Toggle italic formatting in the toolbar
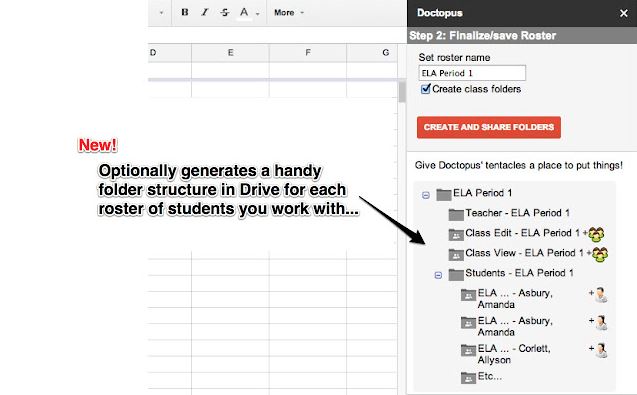 pyautogui.click(x=205, y=12)
